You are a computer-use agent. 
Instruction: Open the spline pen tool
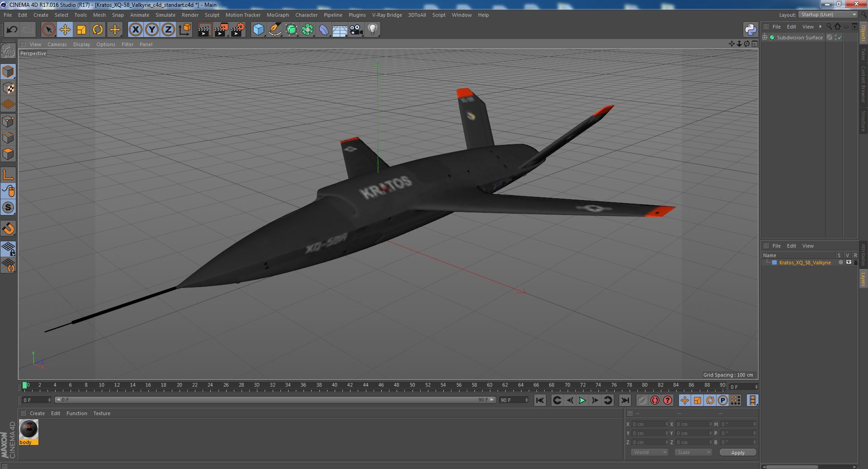click(x=275, y=30)
